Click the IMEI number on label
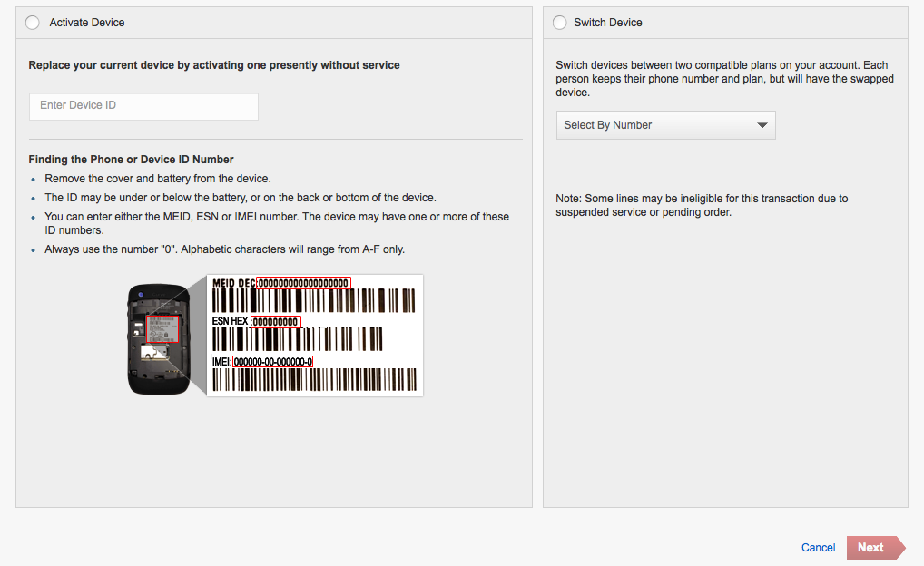This screenshot has height=566, width=924. pyautogui.click(x=273, y=362)
